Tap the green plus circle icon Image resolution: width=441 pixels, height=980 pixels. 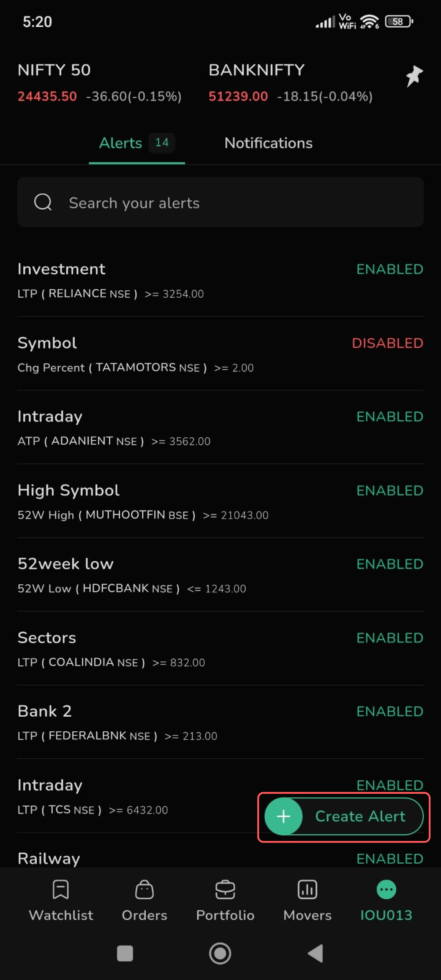284,816
